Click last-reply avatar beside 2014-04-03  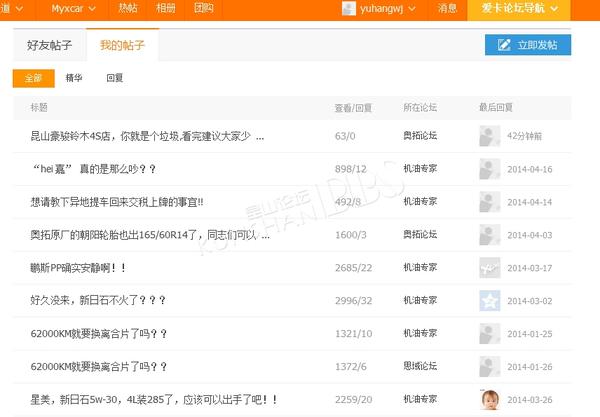tap(490, 235)
